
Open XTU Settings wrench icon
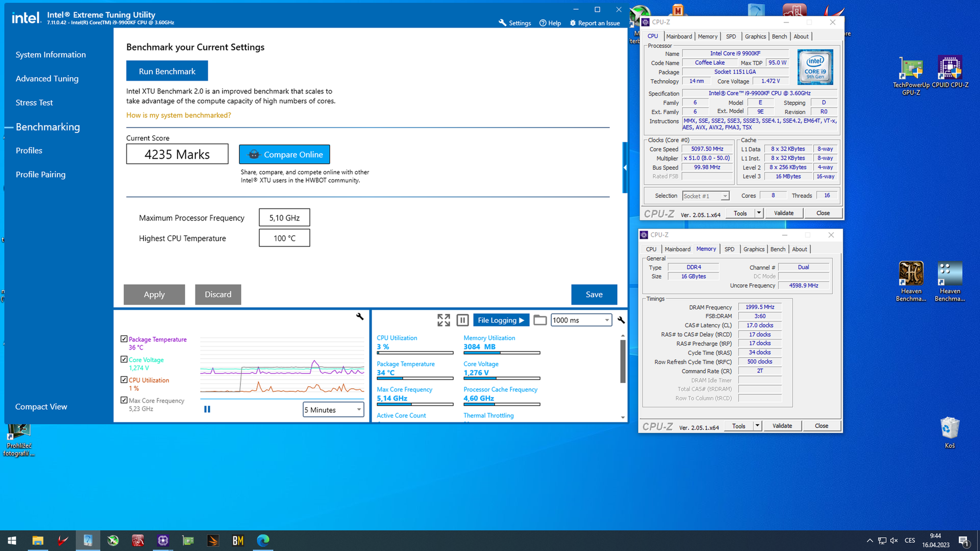tap(502, 23)
